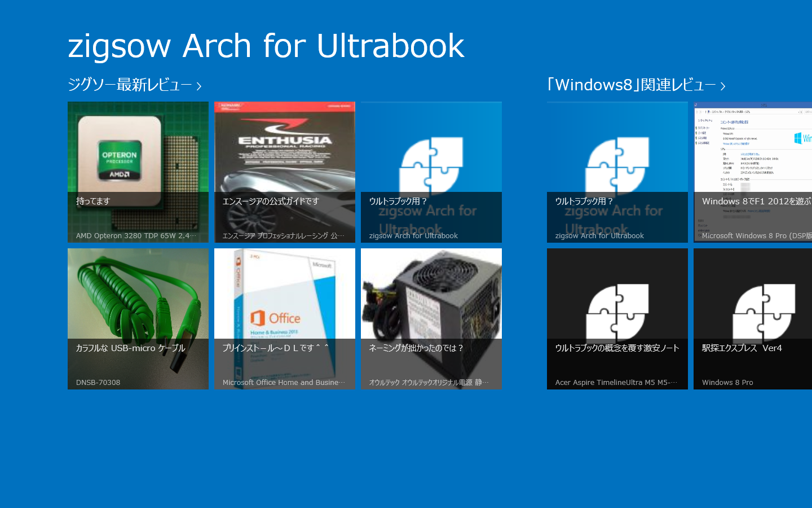Select the title ウルトラブックの概念を覆す激安ノート
This screenshot has height=508, width=812.
coord(617,348)
